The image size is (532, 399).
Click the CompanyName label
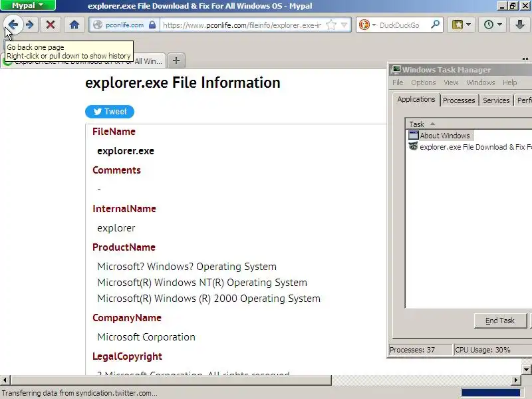pos(127,318)
